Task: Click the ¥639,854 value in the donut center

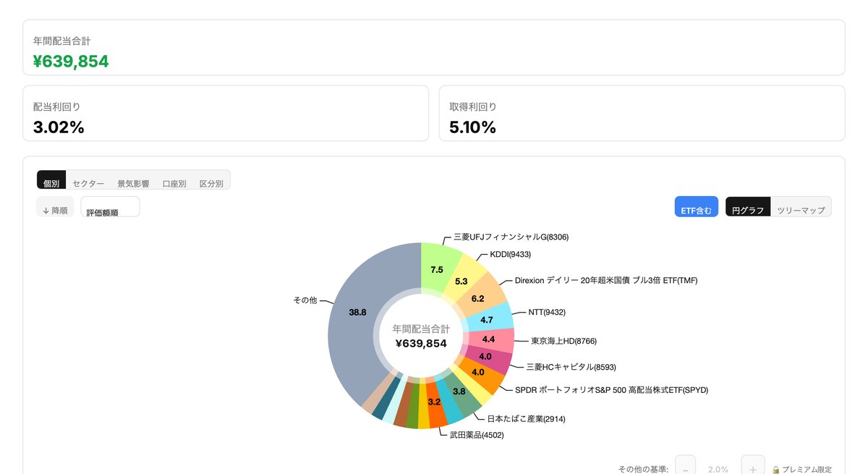Action: pyautogui.click(x=421, y=343)
